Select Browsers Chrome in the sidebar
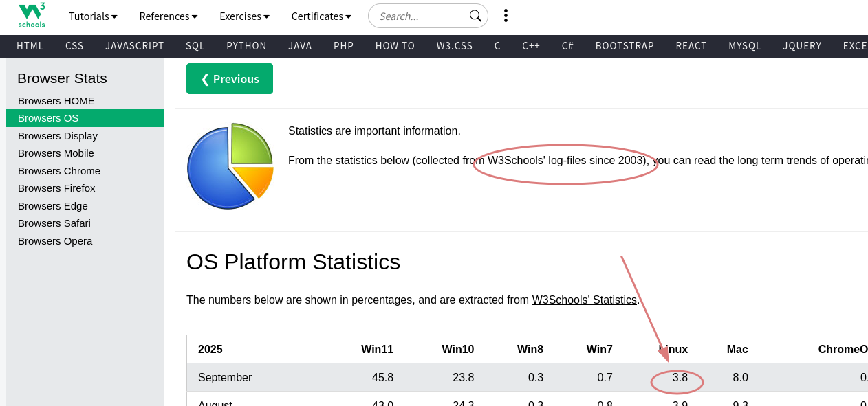 click(58, 170)
